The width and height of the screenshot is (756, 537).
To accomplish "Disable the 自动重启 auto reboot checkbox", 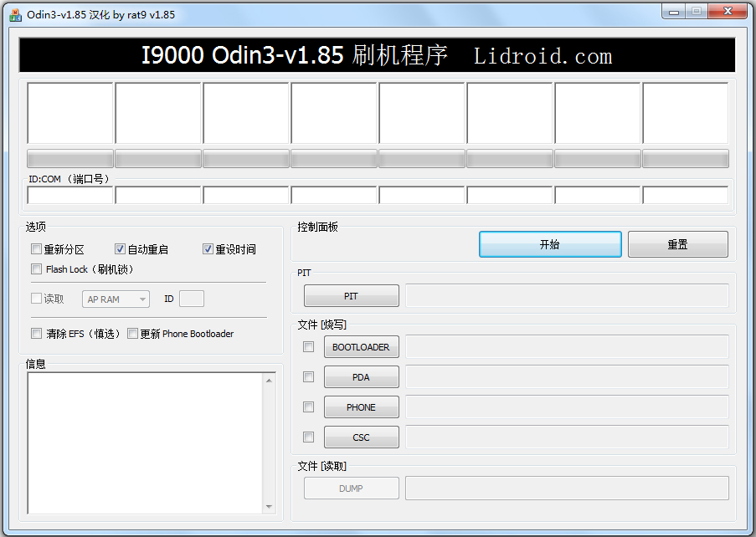I will point(120,248).
